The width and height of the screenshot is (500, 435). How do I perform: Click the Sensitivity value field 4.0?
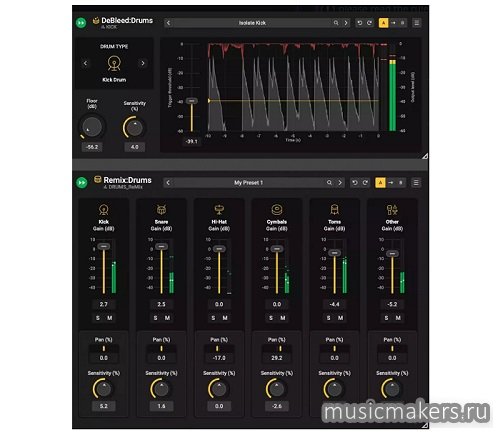[x=134, y=147]
